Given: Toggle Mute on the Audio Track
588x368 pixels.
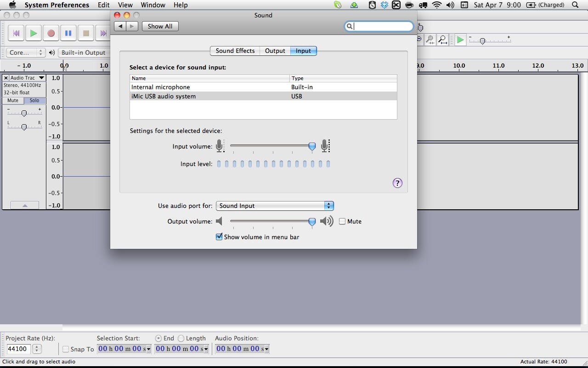Looking at the screenshot, I should [13, 100].
